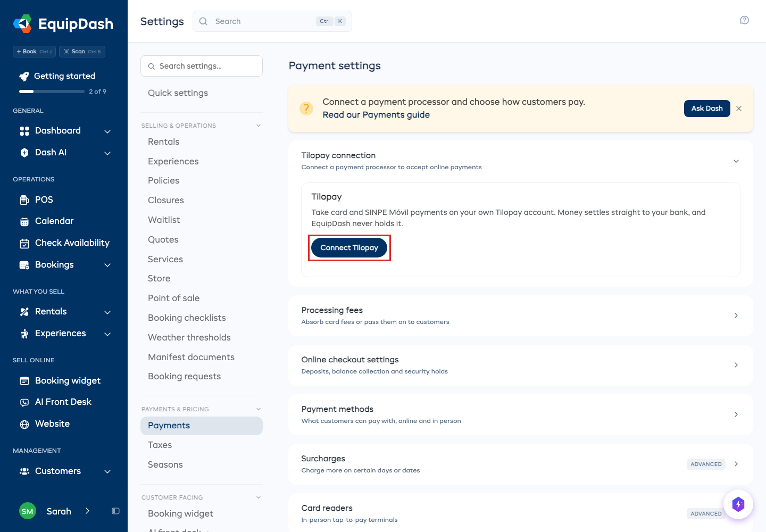Open the help question mark icon
Screen dimensions: 766x532
tap(744, 20)
